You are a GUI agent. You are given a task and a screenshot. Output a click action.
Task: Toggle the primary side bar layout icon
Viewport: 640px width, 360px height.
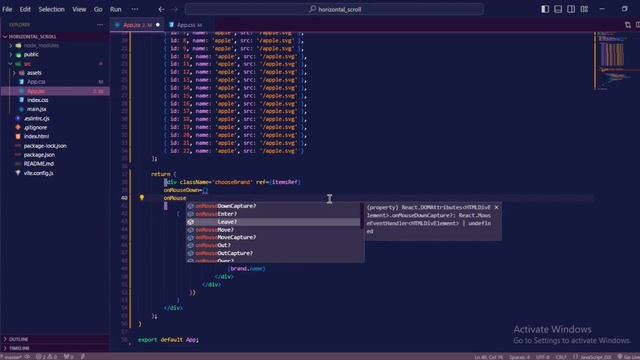pyautogui.click(x=545, y=9)
